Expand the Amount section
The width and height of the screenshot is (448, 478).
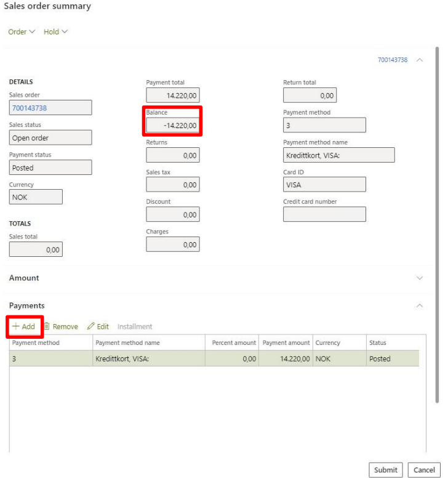(420, 278)
